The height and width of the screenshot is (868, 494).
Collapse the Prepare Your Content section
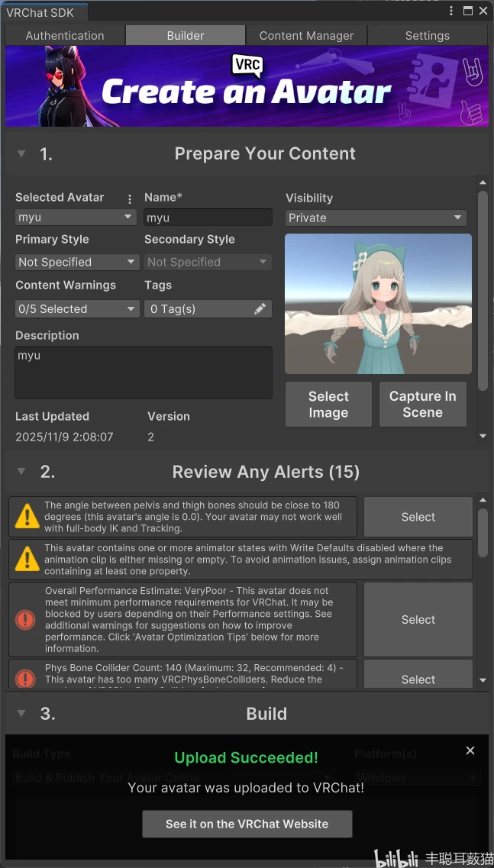coord(21,154)
